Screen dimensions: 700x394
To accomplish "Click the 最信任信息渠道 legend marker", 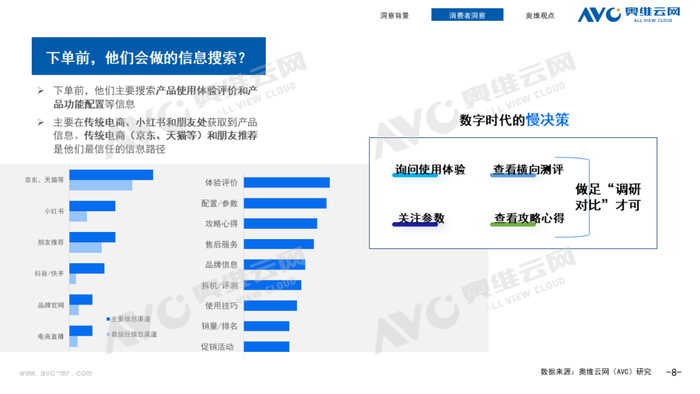I will 108,334.
